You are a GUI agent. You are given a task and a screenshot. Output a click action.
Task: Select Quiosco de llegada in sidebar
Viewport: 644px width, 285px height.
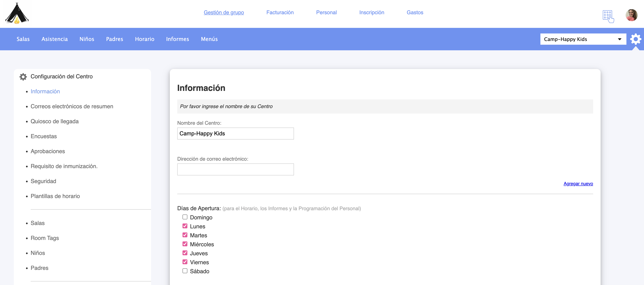coord(54,122)
